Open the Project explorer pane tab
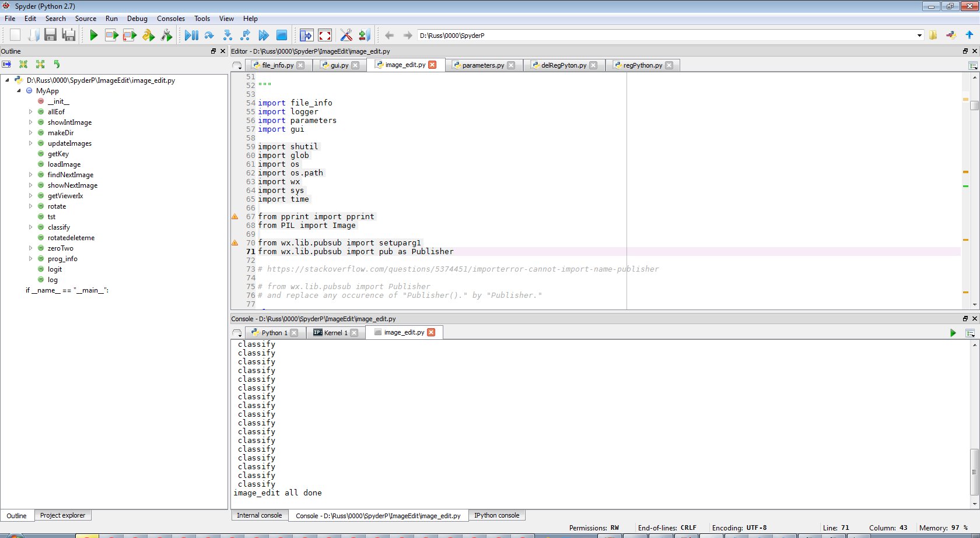The image size is (980, 538). click(x=62, y=515)
